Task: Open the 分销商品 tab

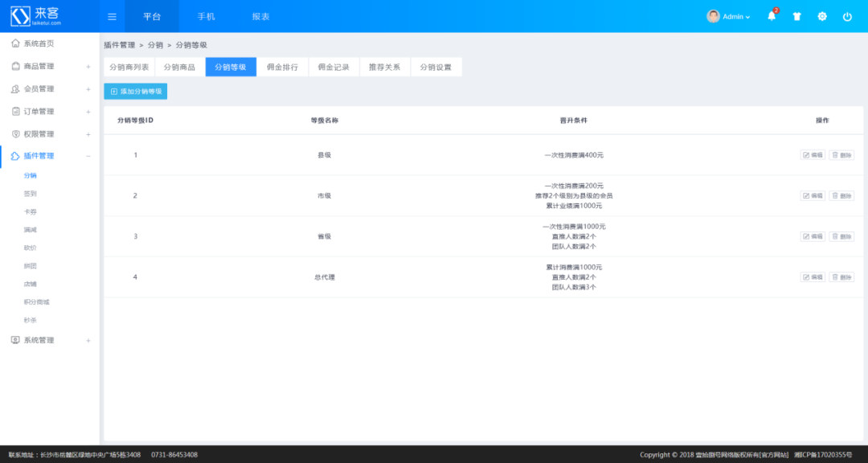Action: click(179, 67)
